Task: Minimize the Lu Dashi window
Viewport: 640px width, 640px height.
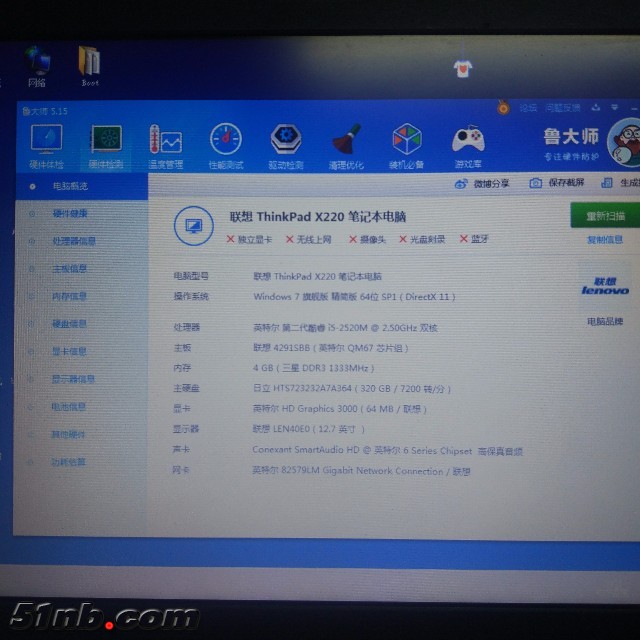Action: click(x=634, y=109)
